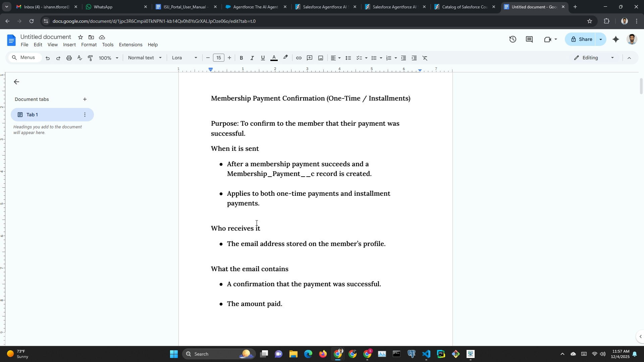Open the Normal text style dropdown
644x362 pixels.
click(x=145, y=58)
